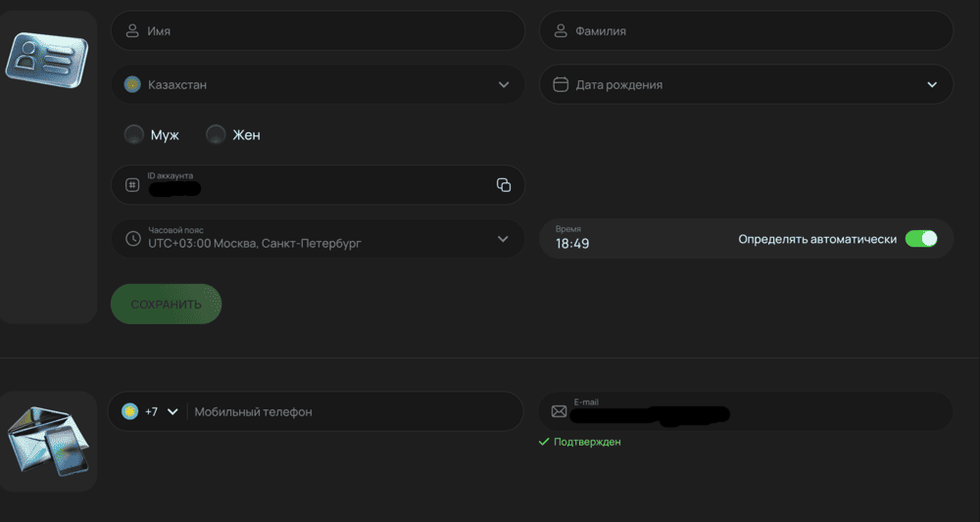The image size is (980, 522).
Task: Open the +7 phone country code selector
Action: [150, 412]
